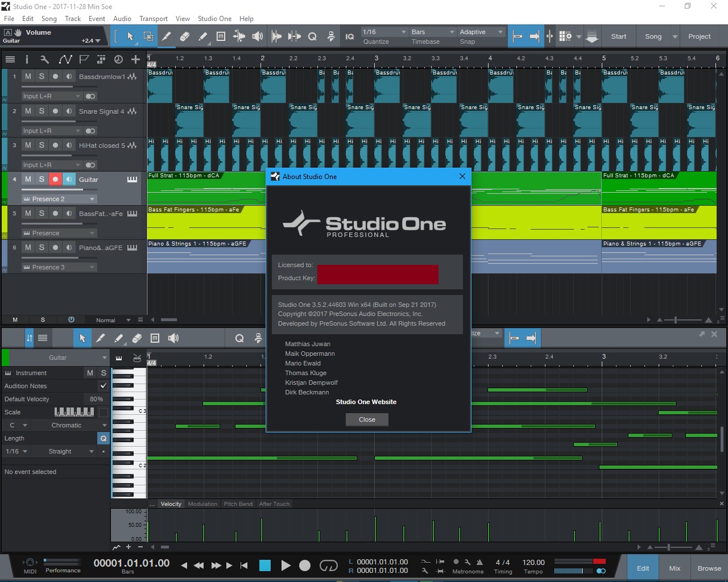Toggle the Loop transport button
Screen dimensions: 728x582
pos(329,566)
